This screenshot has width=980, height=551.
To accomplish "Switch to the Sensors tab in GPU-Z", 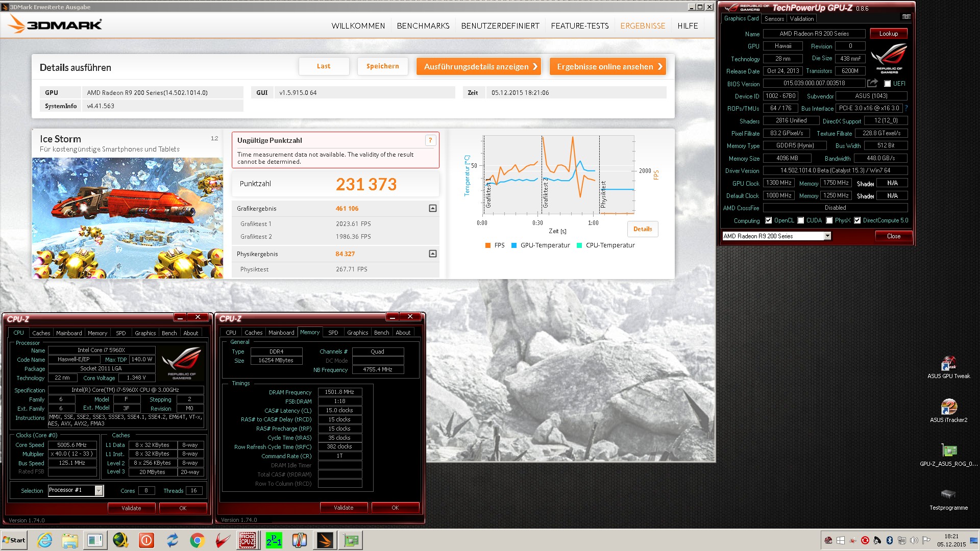I will click(x=774, y=19).
